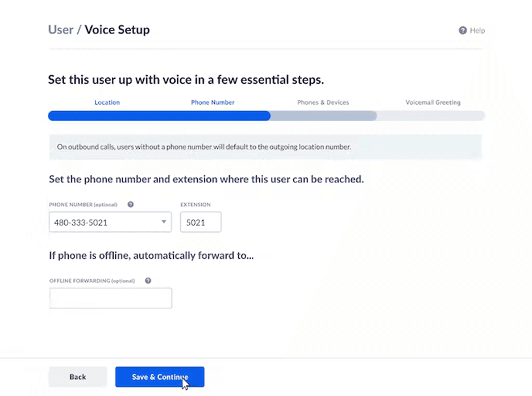Select the Location step label
Viewport: 532px width, 396px height.
107,102
